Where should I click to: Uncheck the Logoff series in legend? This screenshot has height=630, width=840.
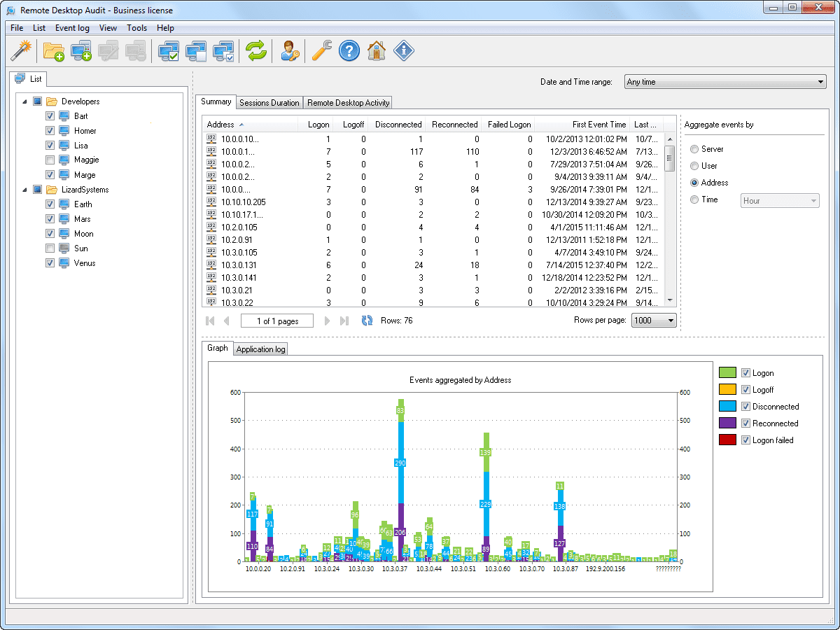tap(745, 390)
